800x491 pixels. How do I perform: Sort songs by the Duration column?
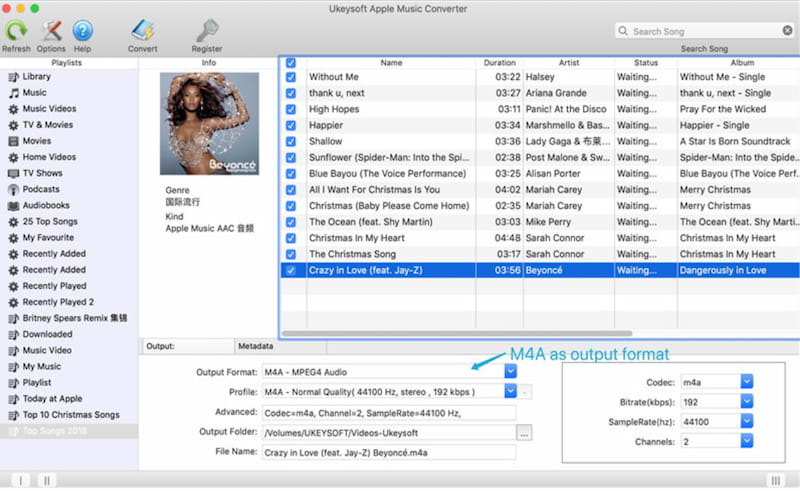pyautogui.click(x=499, y=63)
